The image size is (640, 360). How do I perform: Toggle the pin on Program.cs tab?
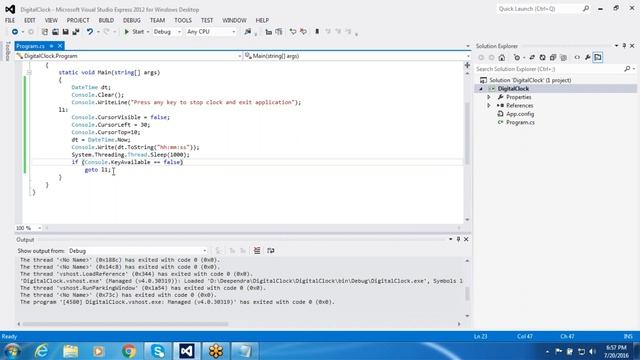[x=51, y=46]
